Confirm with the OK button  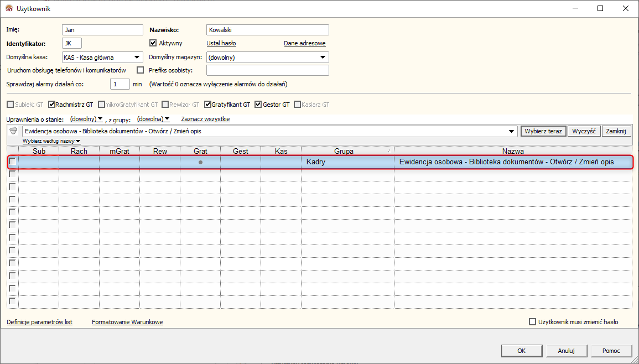click(522, 351)
